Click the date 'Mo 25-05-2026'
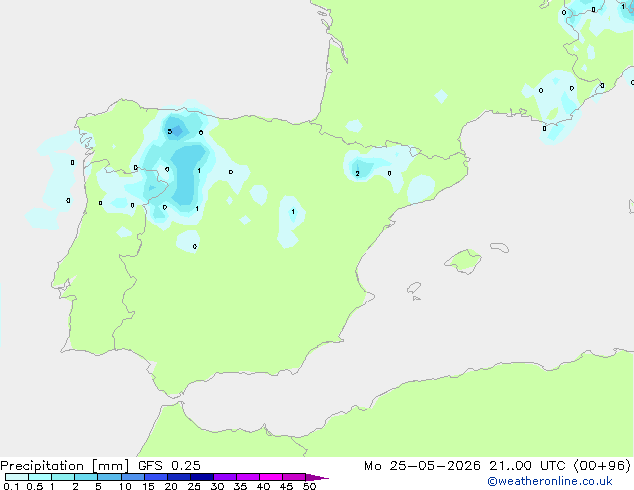Viewport: 634px width, 490px height. (x=423, y=466)
